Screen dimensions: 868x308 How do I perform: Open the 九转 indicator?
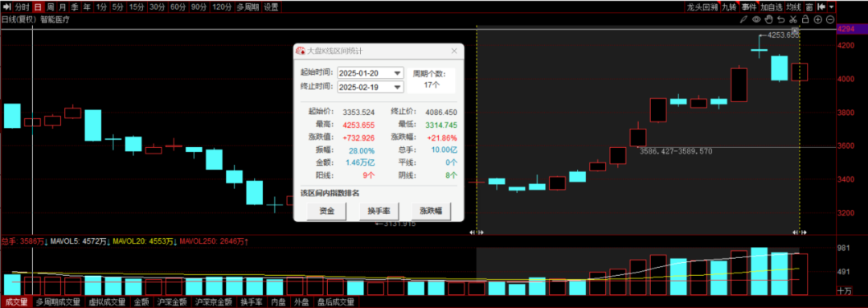click(x=729, y=7)
